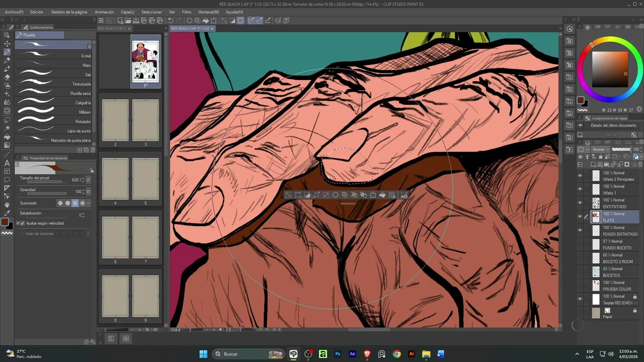
Task: Step Estabilización value spinner
Action: click(x=83, y=215)
